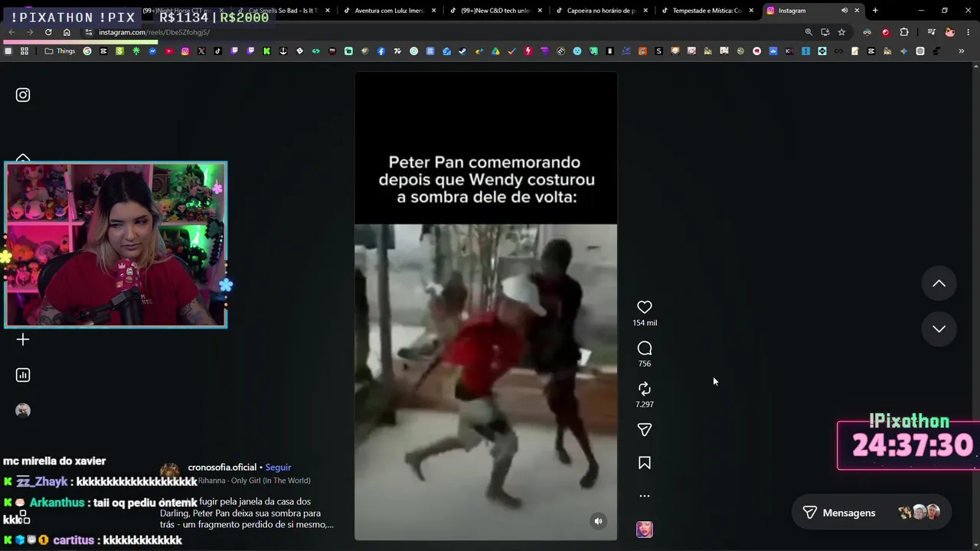Follow the account via Seguir link
The image size is (980, 551).
(x=278, y=468)
